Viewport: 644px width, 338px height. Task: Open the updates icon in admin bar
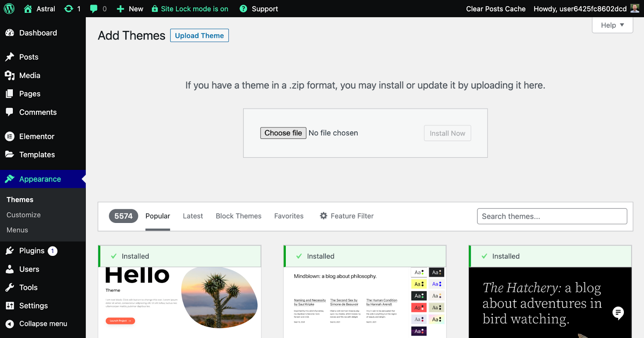(x=69, y=8)
